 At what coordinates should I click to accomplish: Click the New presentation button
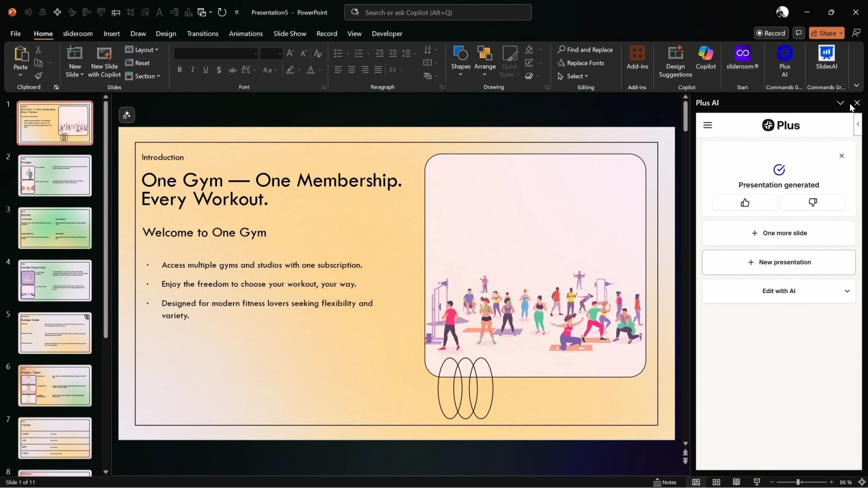click(x=778, y=263)
